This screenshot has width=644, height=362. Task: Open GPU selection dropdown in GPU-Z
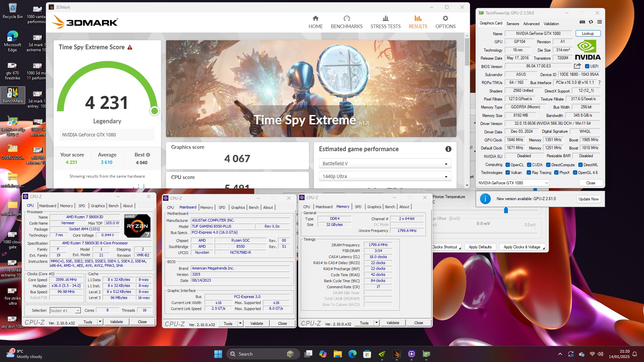[513, 183]
